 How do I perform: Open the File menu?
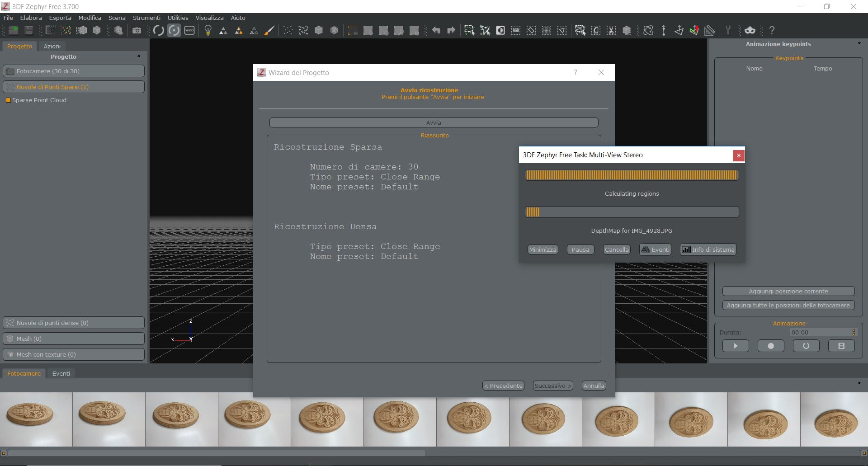pyautogui.click(x=8, y=18)
